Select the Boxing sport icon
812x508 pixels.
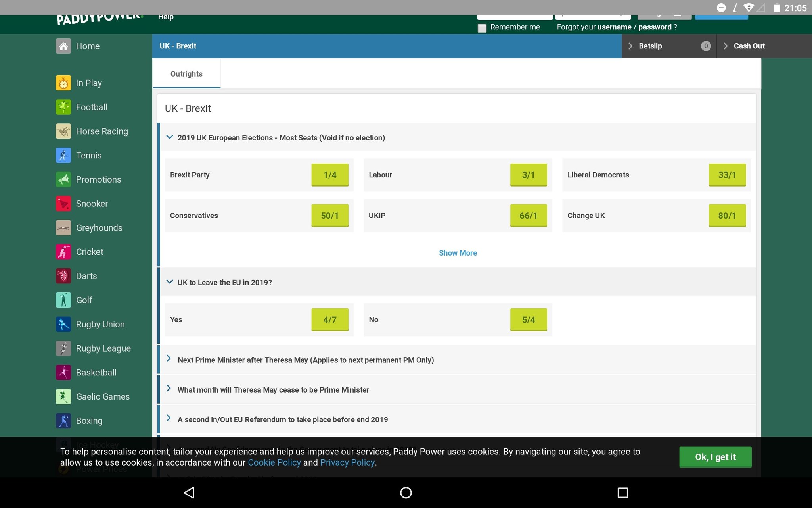coord(63,421)
